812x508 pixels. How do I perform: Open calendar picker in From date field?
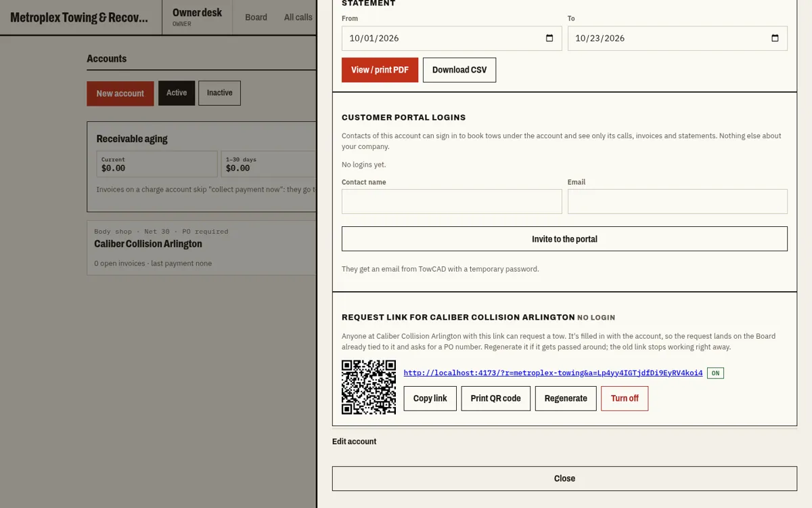point(549,38)
